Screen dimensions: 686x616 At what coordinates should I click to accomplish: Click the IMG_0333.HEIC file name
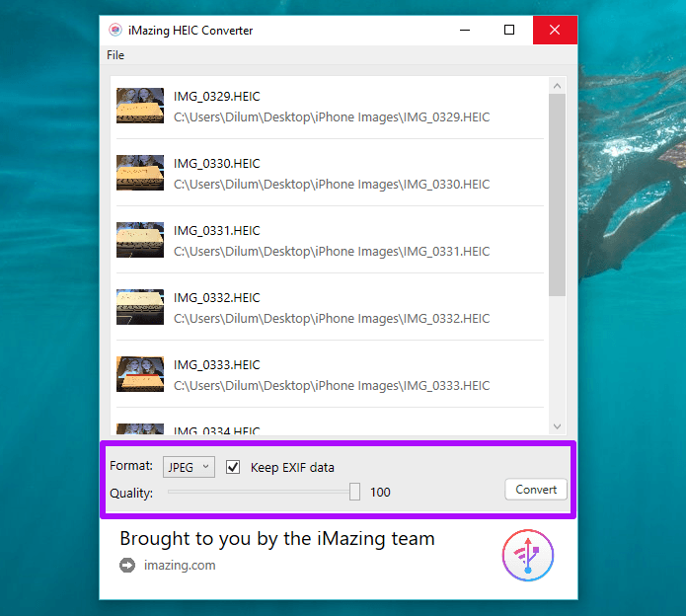[x=216, y=365]
